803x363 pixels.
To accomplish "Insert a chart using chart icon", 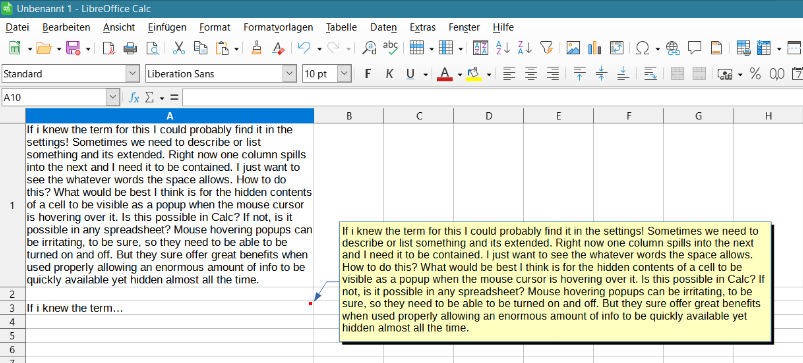I will 595,48.
